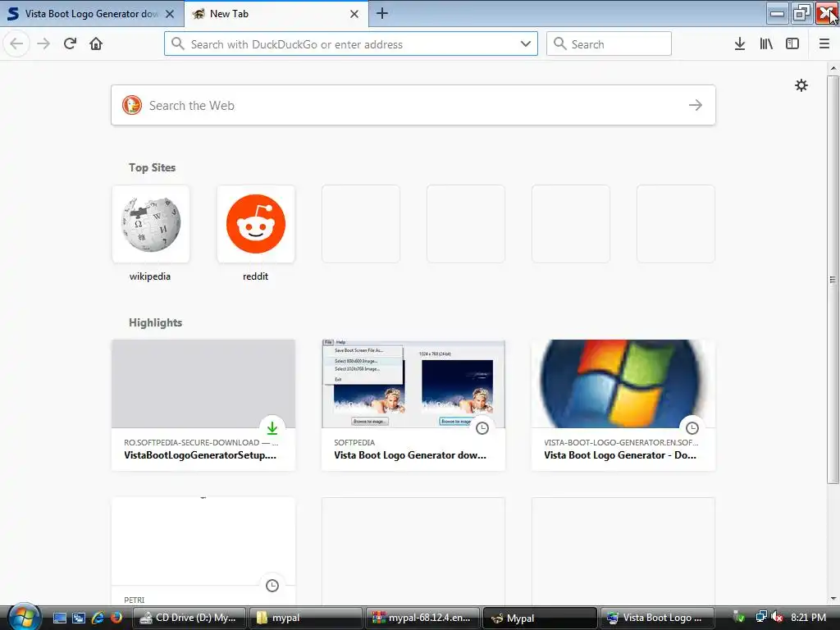Open new tab page settings gear

[x=801, y=85]
